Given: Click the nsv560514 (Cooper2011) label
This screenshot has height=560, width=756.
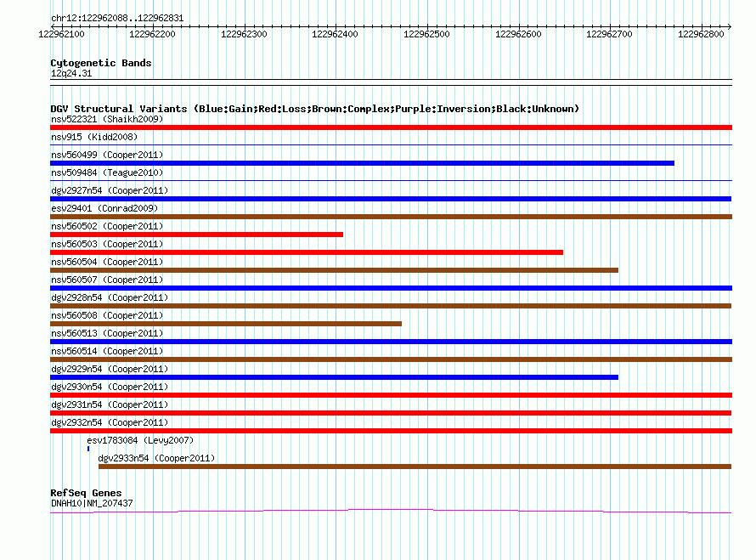Looking at the screenshot, I should [107, 351].
